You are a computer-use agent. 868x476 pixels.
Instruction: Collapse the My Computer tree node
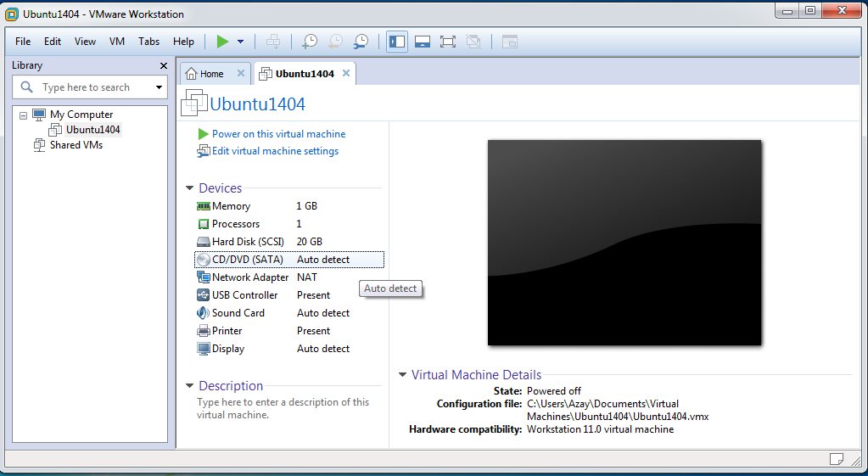(x=23, y=115)
